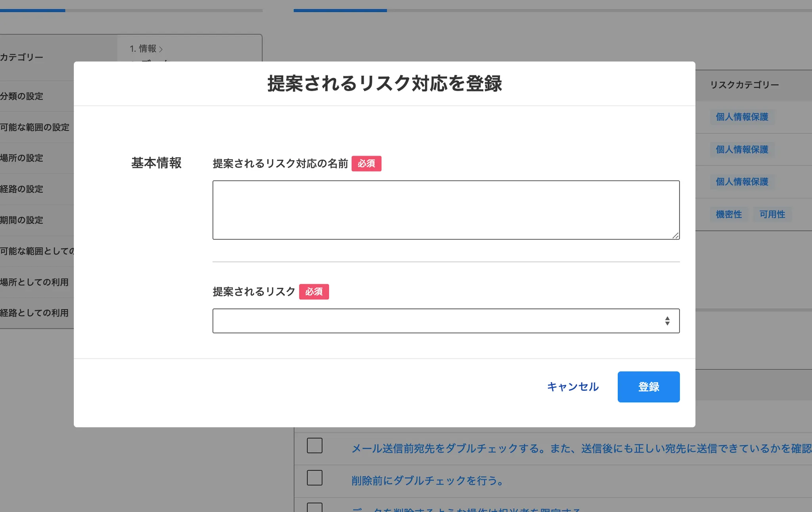The height and width of the screenshot is (512, 812).
Task: Open the 削除前にダブルチェックを行う link
Action: (428, 481)
